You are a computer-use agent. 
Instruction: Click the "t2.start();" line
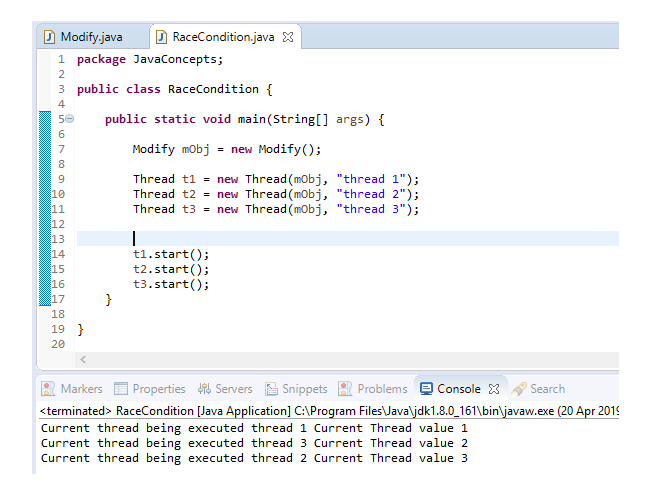(171, 269)
